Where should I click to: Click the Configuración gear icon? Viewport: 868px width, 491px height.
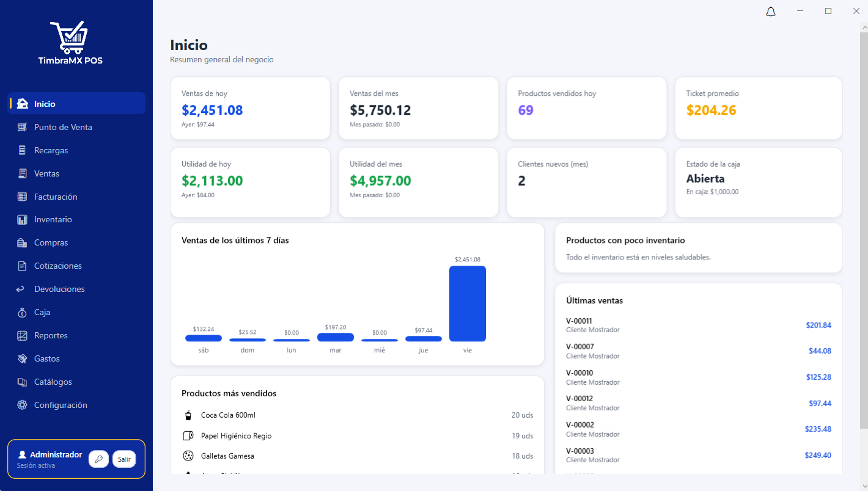pos(23,405)
